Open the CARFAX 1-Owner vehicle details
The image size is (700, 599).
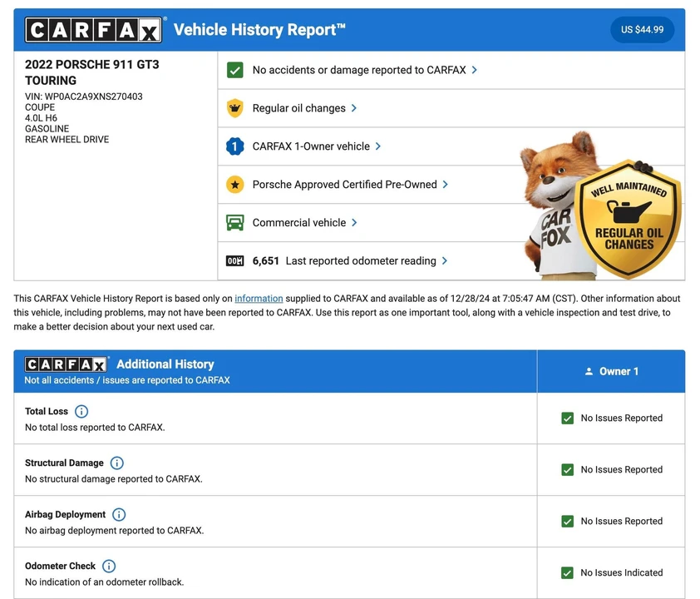[x=311, y=146]
